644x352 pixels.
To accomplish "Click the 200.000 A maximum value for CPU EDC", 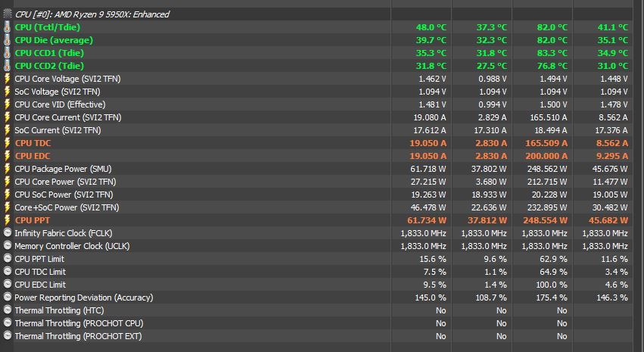I will tap(544, 156).
